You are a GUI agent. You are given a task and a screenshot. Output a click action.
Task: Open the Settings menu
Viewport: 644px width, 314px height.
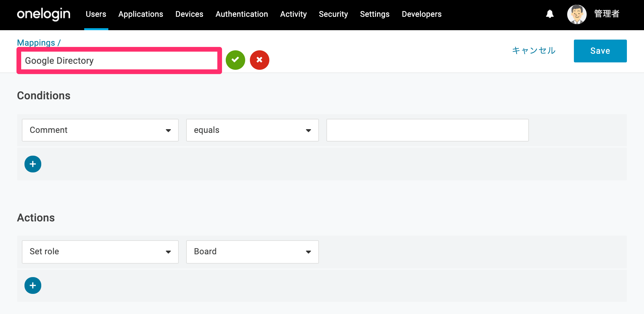pyautogui.click(x=375, y=14)
